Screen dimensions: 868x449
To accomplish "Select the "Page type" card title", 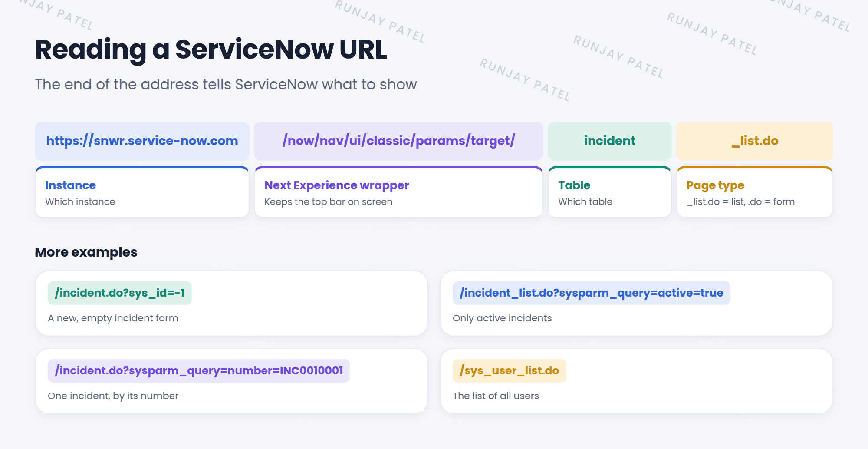I will [x=716, y=185].
